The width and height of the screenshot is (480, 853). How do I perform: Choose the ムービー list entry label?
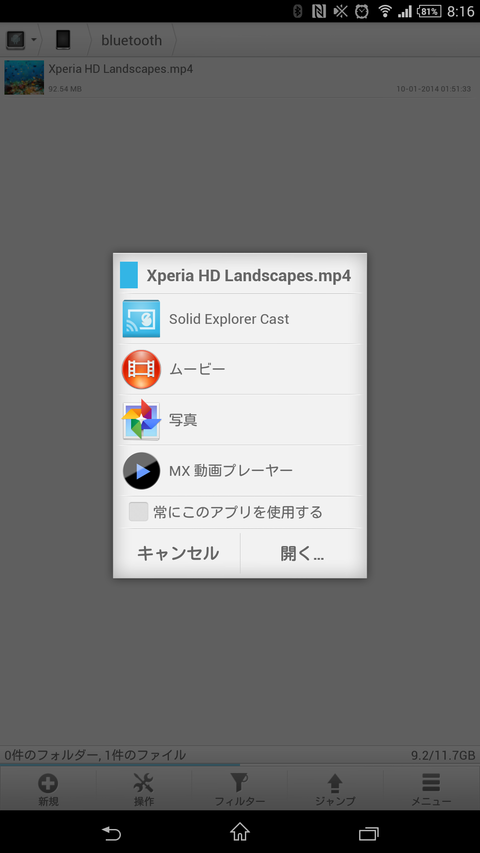197,369
